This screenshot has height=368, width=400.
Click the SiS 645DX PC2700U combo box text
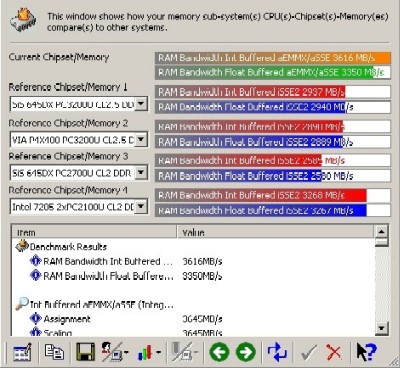[x=72, y=173]
